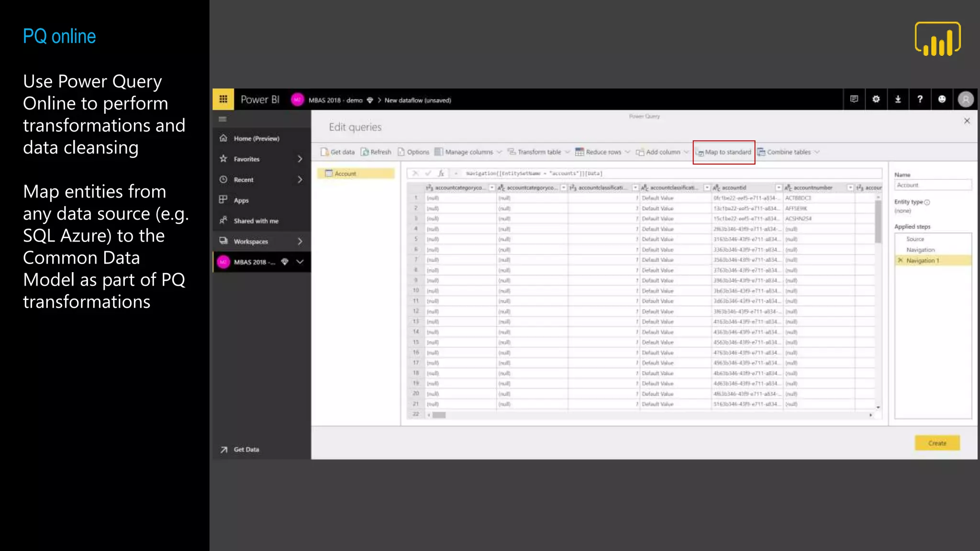
Task: Click the ACSHN2S4 cell
Action: click(819, 218)
